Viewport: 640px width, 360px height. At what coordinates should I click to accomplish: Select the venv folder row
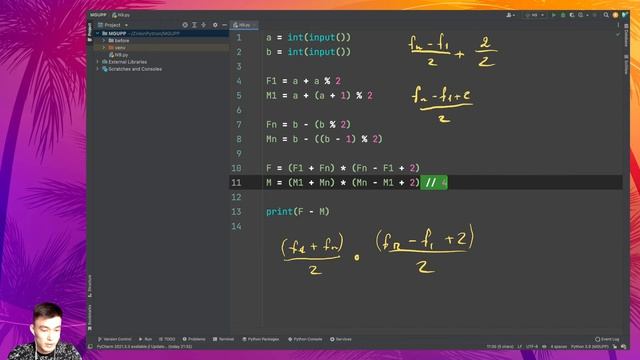(x=161, y=48)
